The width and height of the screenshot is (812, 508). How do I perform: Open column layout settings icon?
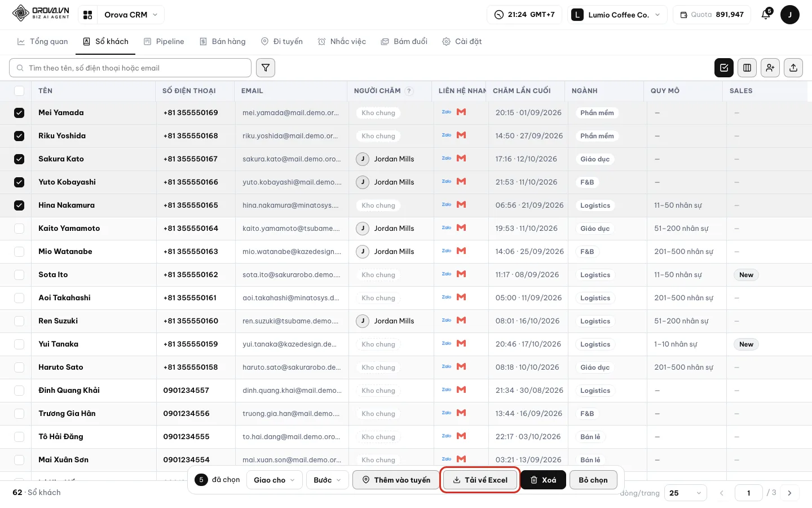[747, 68]
